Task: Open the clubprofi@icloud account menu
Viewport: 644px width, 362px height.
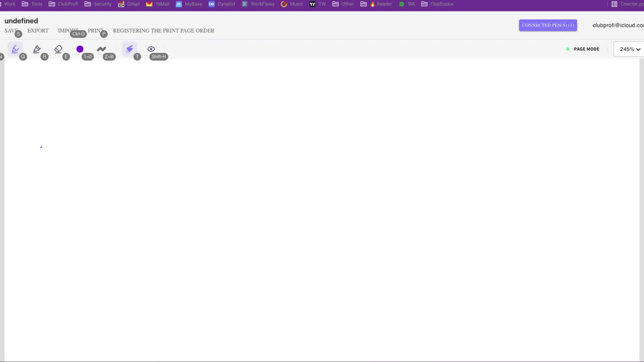Action: click(x=617, y=25)
